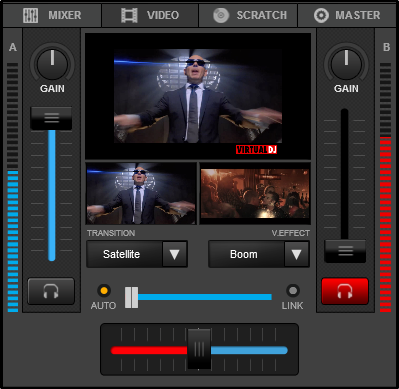The image size is (399, 389).
Task: Click deck B volume fader handle
Action: 345,251
